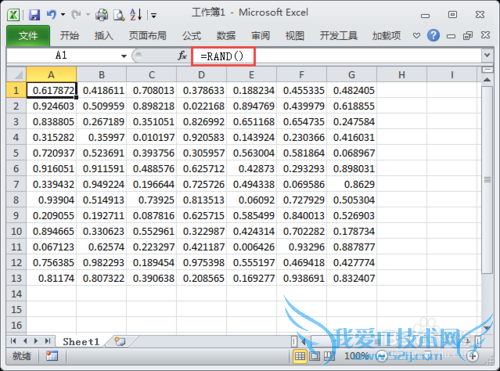Click the vertical scrollbar thumb
The width and height of the screenshot is (500, 371).
[487, 180]
